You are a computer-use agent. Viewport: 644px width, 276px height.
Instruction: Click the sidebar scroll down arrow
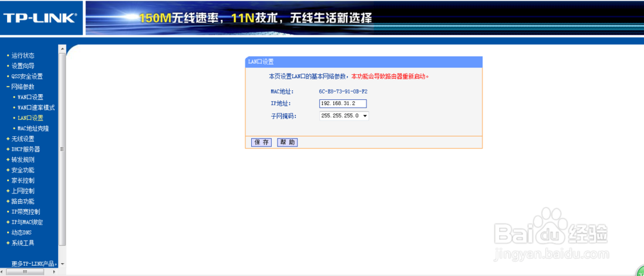62,264
